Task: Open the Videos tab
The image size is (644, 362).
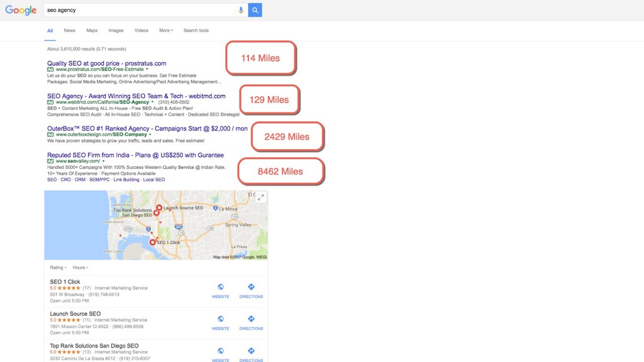Action: [x=142, y=30]
